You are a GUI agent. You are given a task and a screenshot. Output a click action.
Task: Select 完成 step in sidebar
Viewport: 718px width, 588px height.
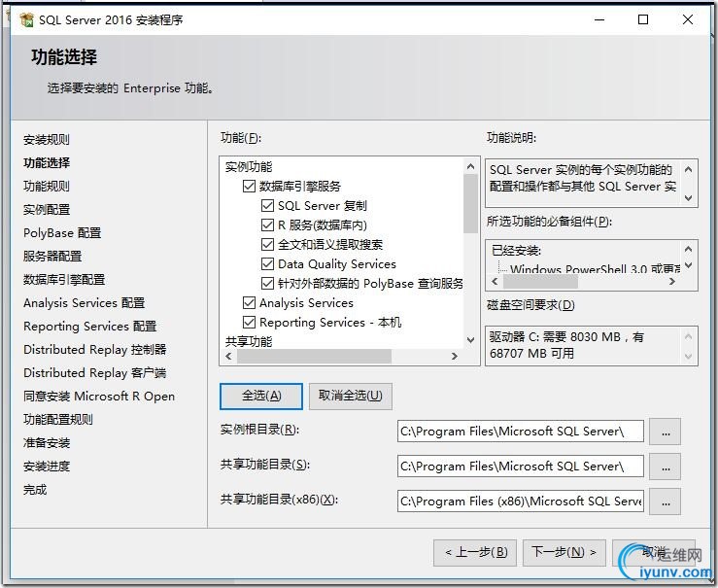35,490
